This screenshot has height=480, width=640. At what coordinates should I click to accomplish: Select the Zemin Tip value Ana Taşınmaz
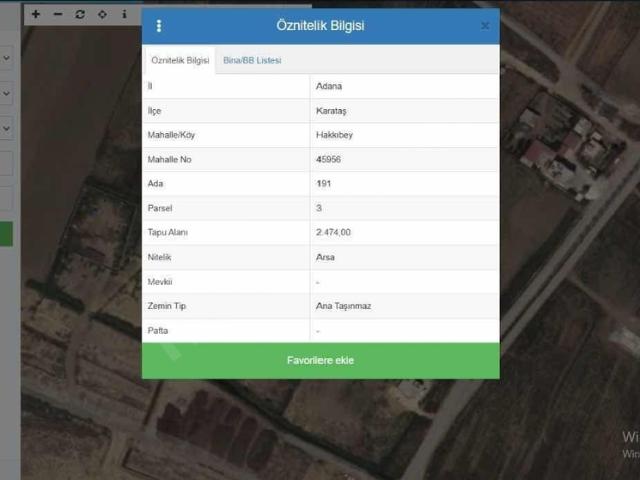tap(343, 306)
